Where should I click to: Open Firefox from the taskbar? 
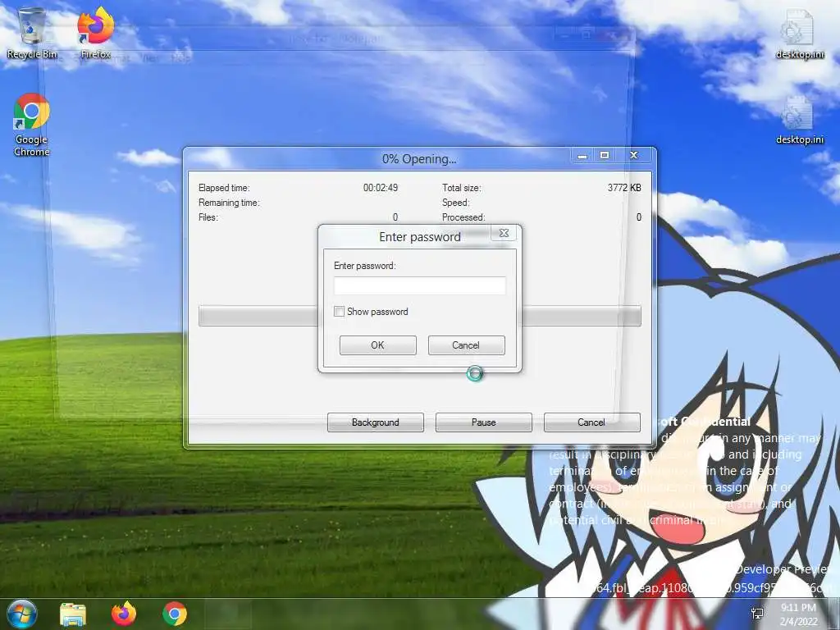coord(124,614)
